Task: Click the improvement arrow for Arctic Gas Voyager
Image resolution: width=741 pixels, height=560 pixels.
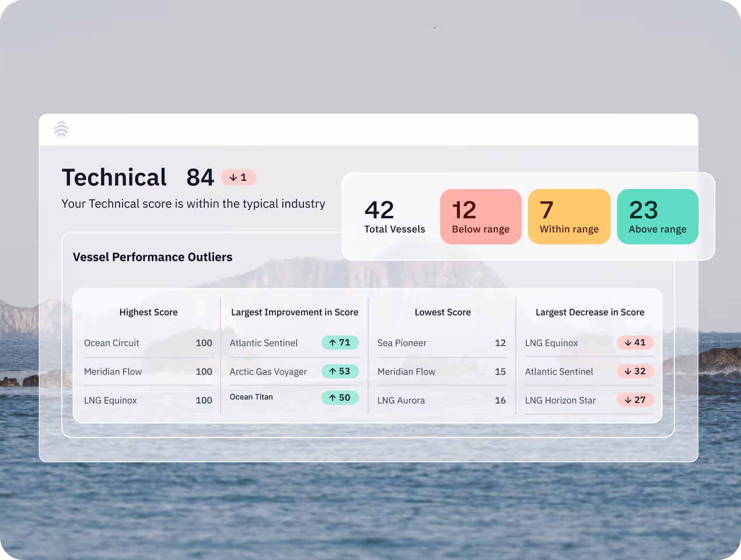Action: pyautogui.click(x=340, y=372)
